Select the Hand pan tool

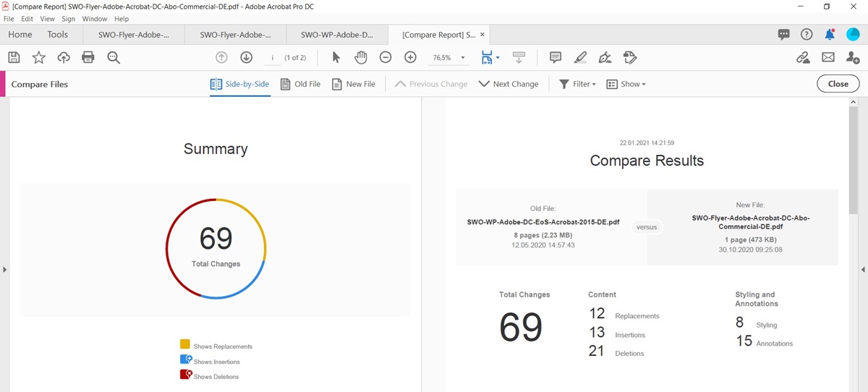(x=361, y=58)
